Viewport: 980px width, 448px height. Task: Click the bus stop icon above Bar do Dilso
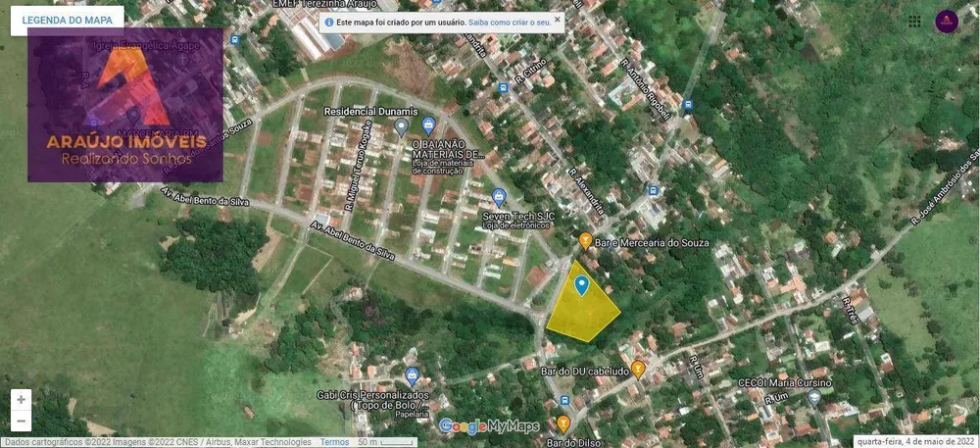click(565, 400)
